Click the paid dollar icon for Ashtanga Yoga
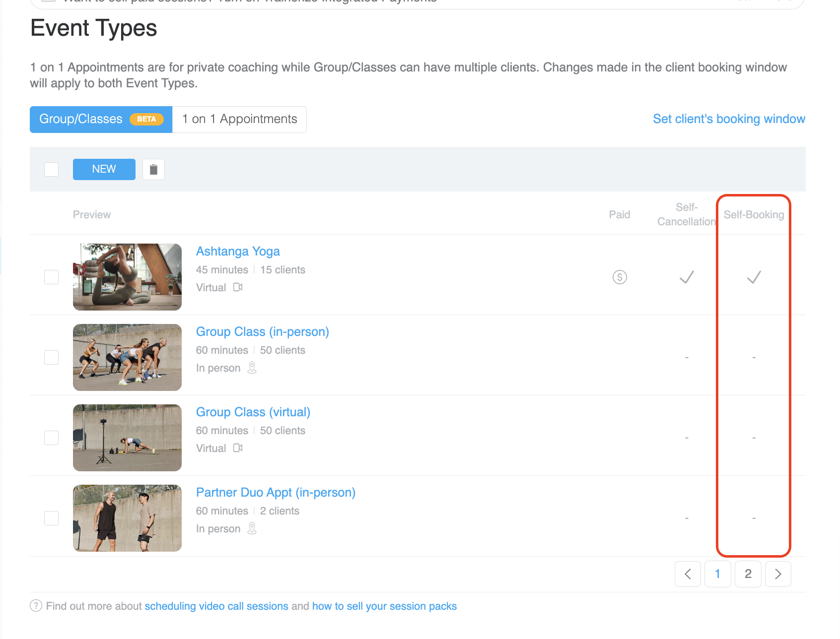Screen dimensions: 840x639 pyautogui.click(x=620, y=277)
